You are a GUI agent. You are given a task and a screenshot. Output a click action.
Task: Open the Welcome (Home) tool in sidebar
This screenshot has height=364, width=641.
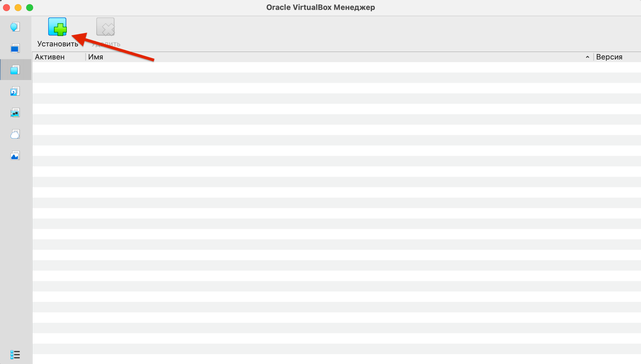pyautogui.click(x=15, y=27)
